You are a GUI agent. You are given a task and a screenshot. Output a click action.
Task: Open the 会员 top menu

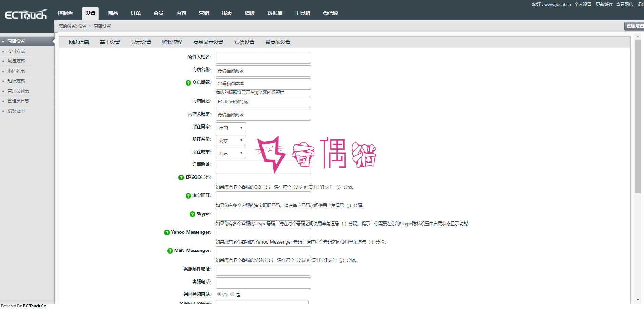point(158,13)
